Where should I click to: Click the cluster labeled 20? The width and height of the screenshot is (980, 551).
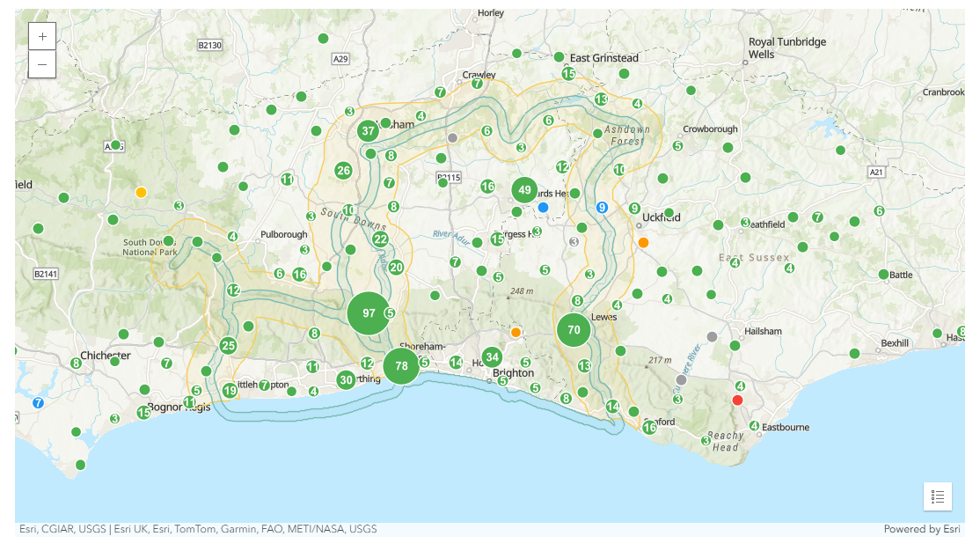click(x=396, y=268)
